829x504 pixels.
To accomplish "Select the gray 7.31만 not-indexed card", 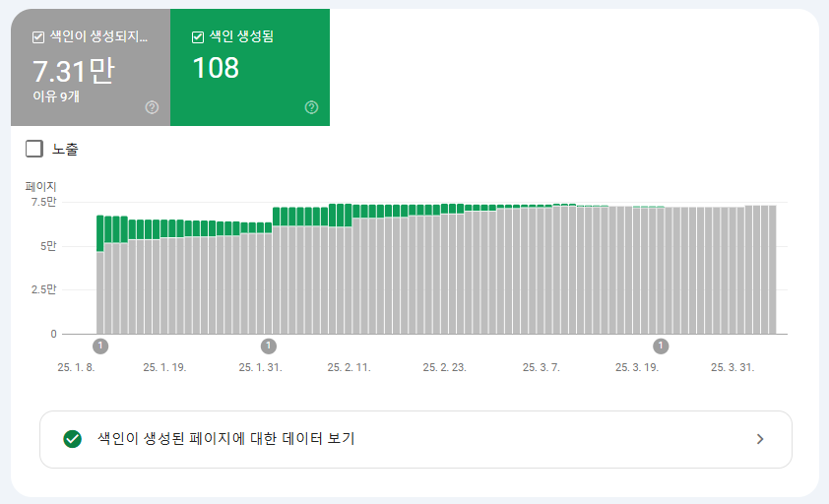I will point(91,67).
